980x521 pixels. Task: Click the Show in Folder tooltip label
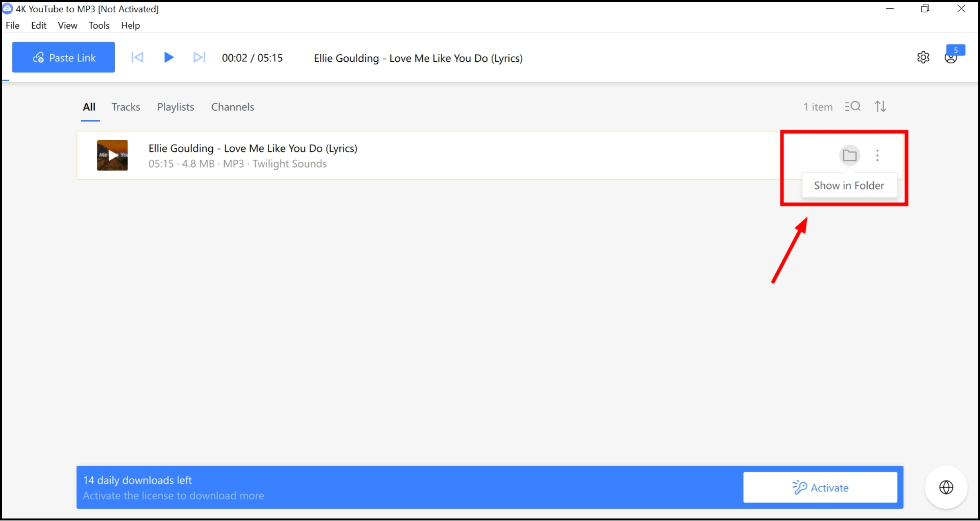point(849,185)
